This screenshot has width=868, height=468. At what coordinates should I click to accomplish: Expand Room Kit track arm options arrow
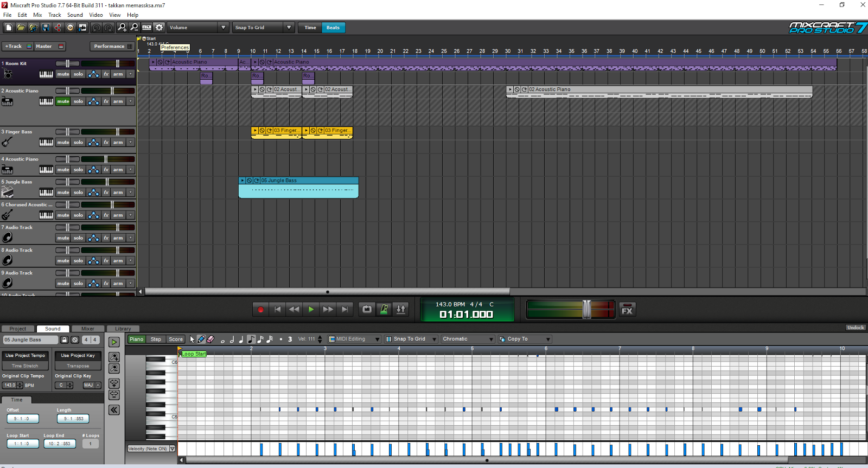131,74
